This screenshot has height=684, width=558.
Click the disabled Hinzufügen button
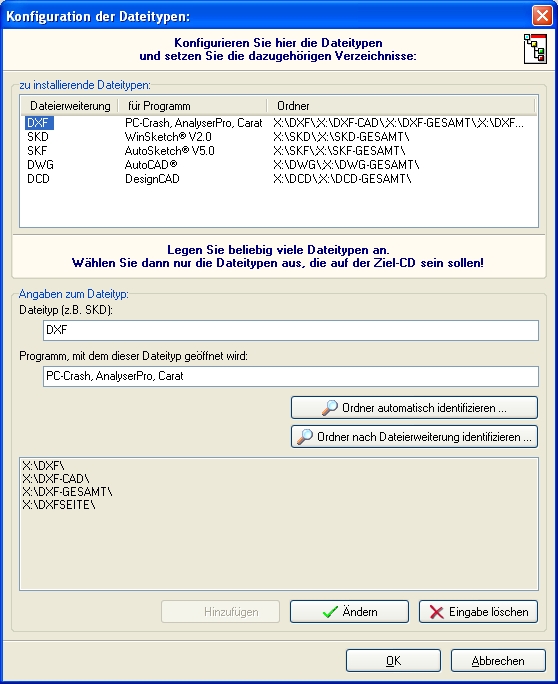click(220, 612)
